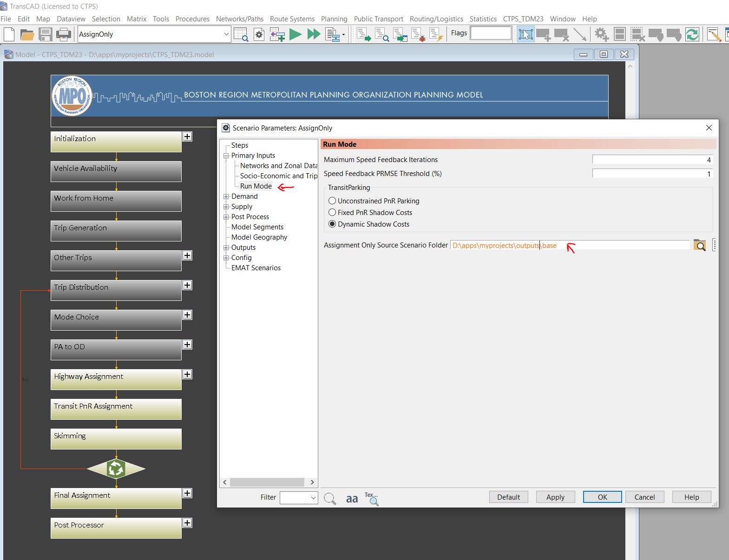Collapse the Primary Inputs tree node
The width and height of the screenshot is (729, 560).
coord(226,156)
